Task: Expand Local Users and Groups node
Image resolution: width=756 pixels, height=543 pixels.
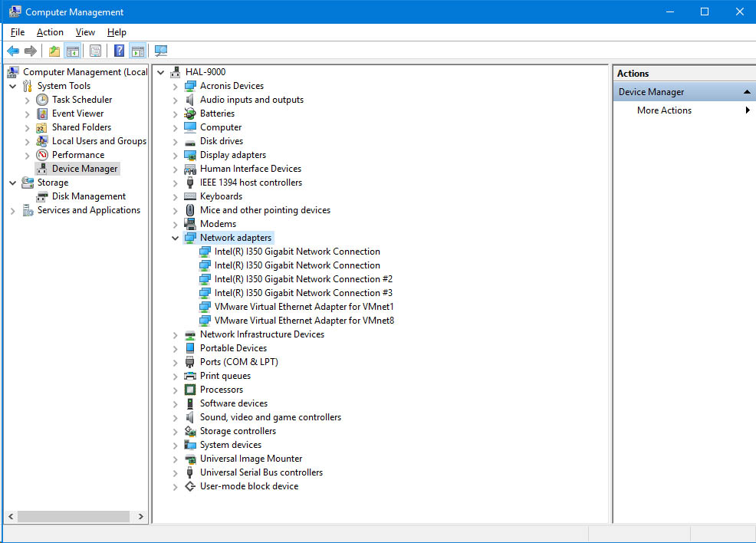Action: click(x=28, y=142)
